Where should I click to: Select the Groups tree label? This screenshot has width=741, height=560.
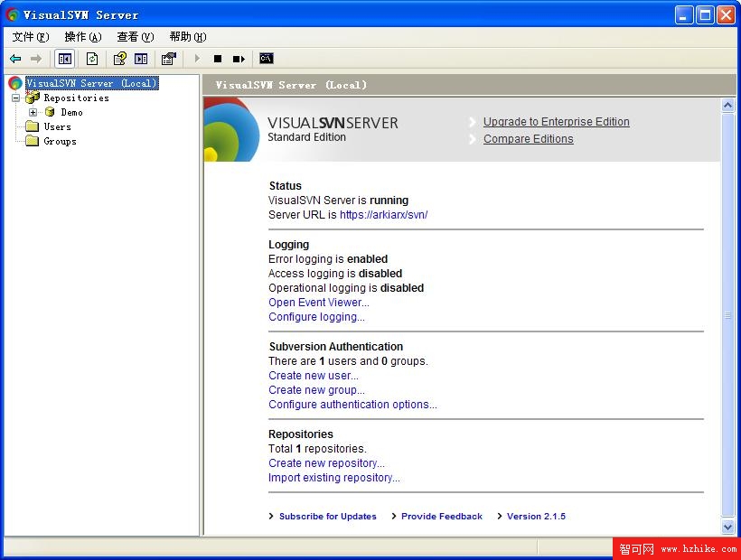60,141
